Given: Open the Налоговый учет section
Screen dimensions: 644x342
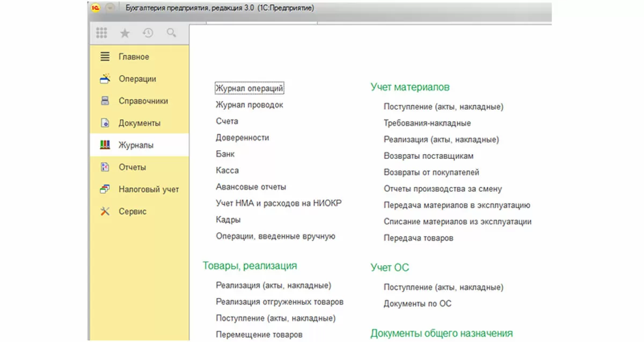Looking at the screenshot, I should (149, 190).
